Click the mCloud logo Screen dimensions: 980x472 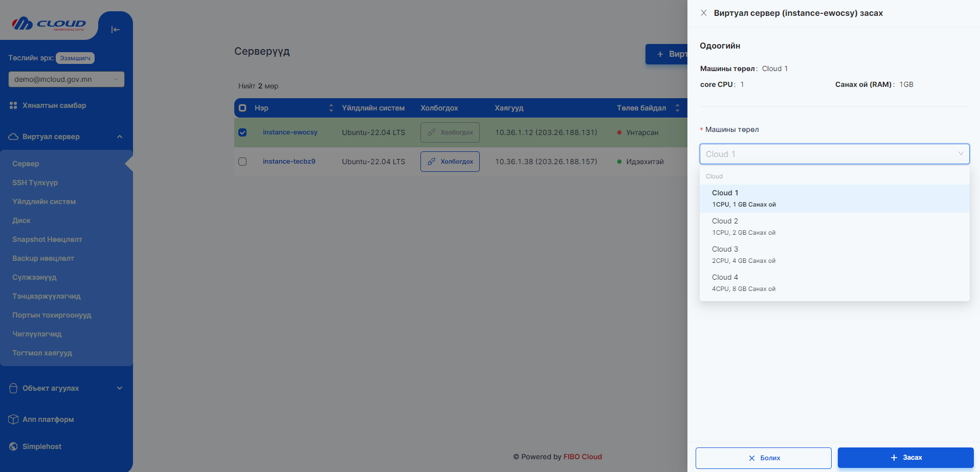[49, 24]
